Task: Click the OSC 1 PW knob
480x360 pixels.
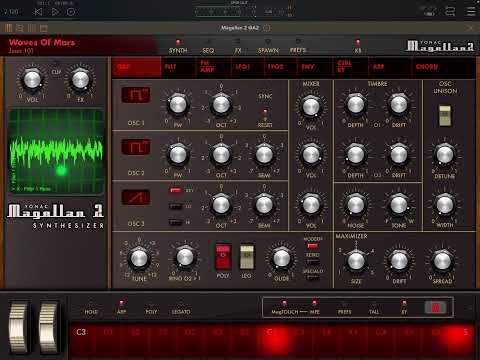Action: pyautogui.click(x=178, y=105)
